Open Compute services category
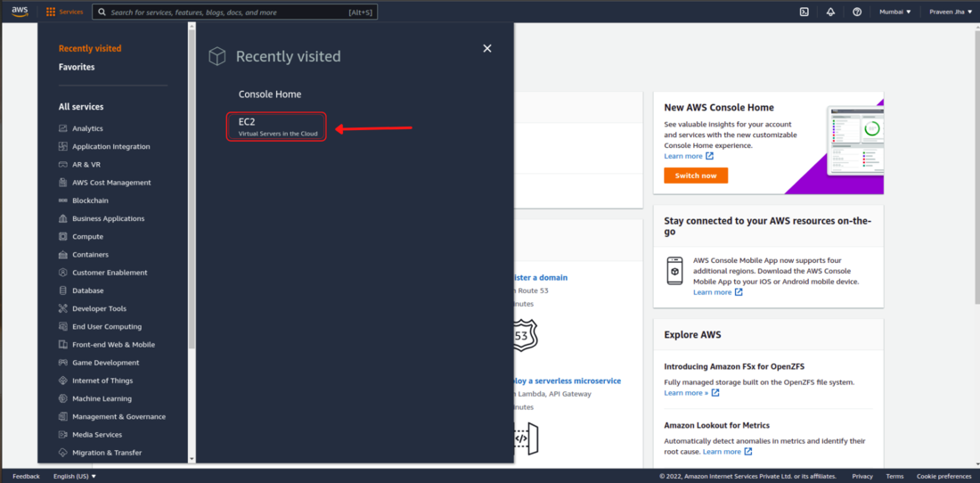Image resolution: width=980 pixels, height=483 pixels. click(87, 237)
